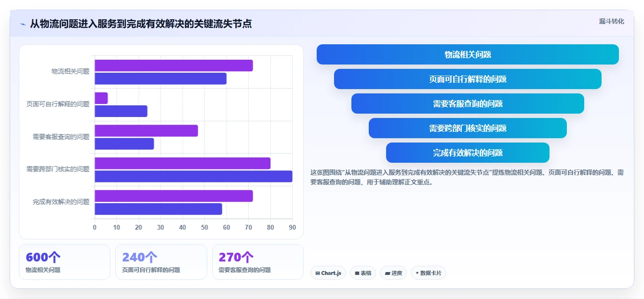644x299 pixels.
Task: Select the 物流相关问题 funnel stage
Action: (468, 54)
